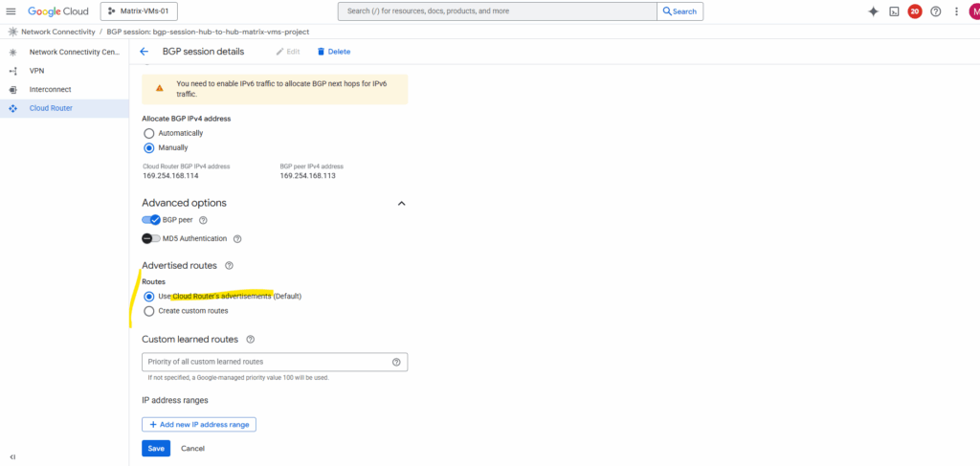Click the help icon beside Advertised routes
The image size is (980, 466).
(x=229, y=265)
